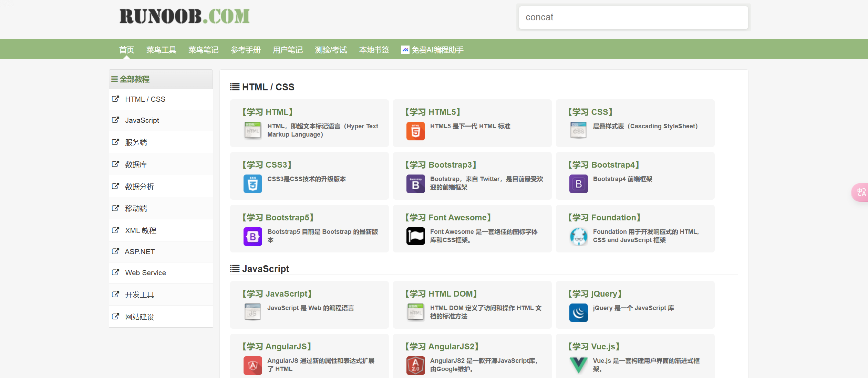Click the RUNOOB.COM logo
The image size is (868, 378).
[184, 17]
